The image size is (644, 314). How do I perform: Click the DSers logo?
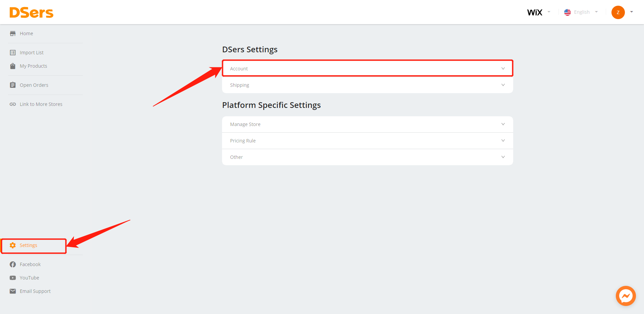coord(31,12)
